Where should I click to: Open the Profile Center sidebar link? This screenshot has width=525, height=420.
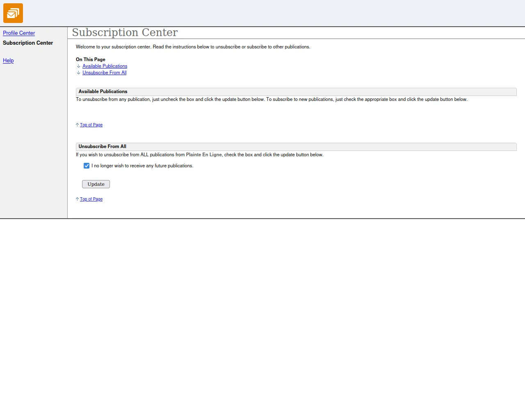(19, 33)
